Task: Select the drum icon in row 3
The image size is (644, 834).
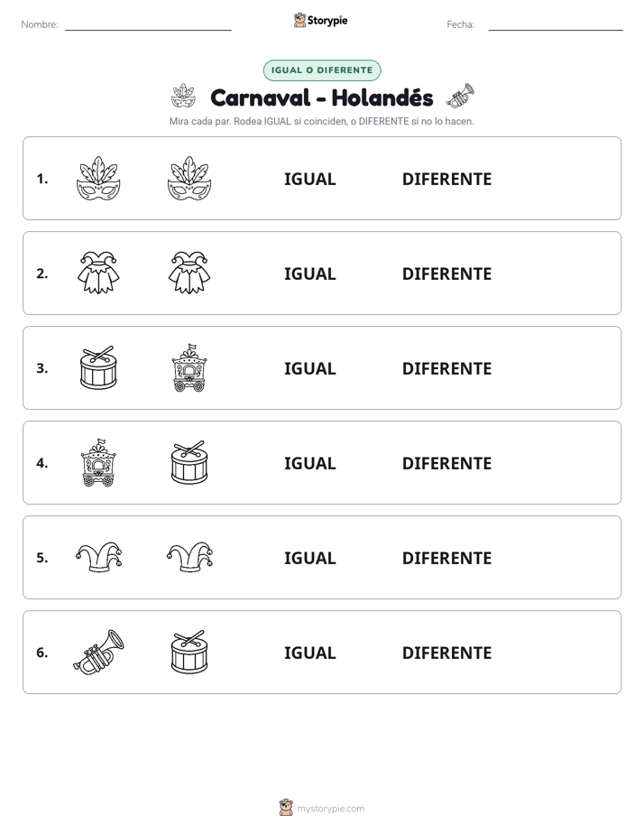Action: (x=98, y=367)
